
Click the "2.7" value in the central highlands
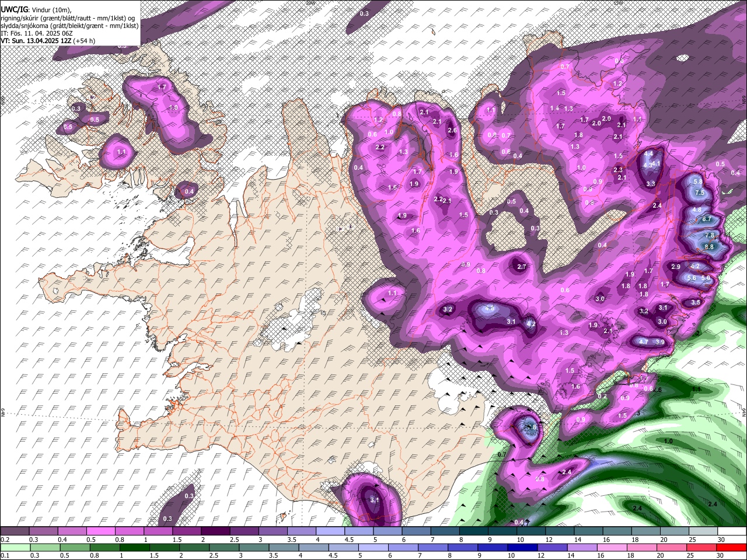(522, 267)
